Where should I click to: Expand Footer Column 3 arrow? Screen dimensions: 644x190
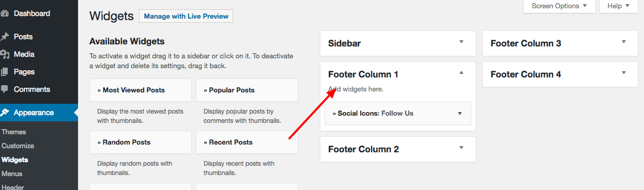(624, 42)
